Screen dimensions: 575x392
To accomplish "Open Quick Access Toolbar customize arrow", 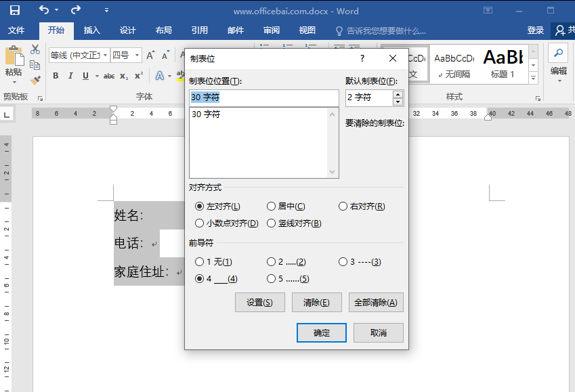I will click(107, 10).
